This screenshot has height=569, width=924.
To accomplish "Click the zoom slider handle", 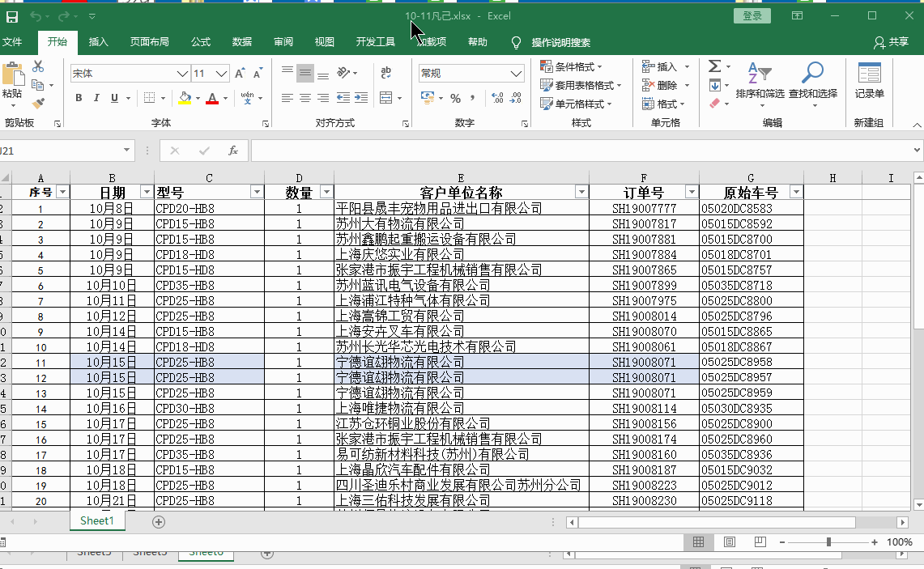I will tap(828, 542).
